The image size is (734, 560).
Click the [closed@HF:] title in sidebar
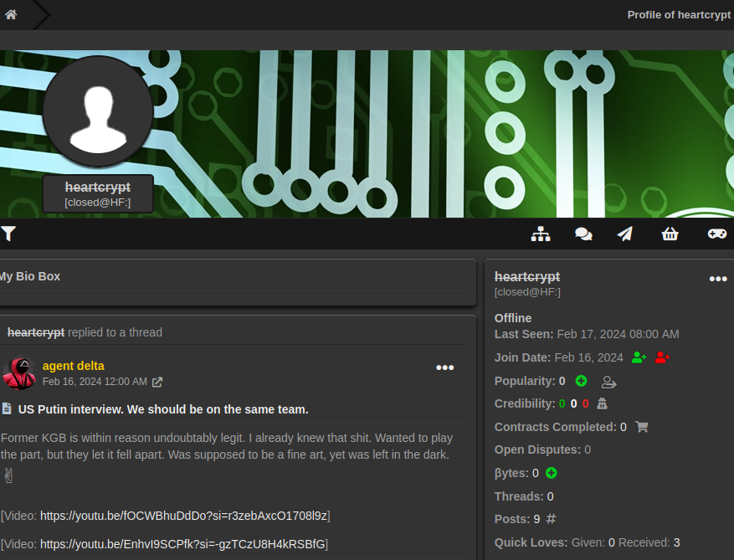click(527, 291)
